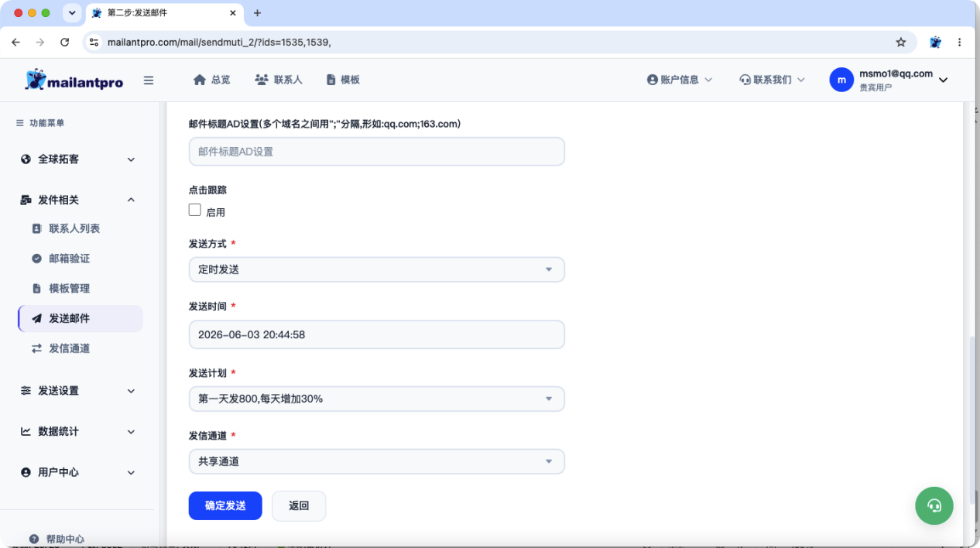Open the green customer support chat bubble

click(934, 506)
